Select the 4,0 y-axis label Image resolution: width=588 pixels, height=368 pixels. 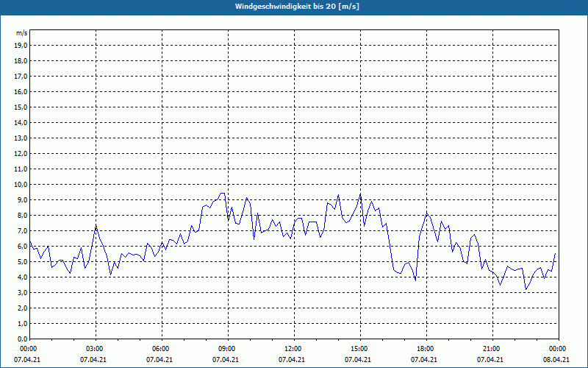pyautogui.click(x=22, y=277)
